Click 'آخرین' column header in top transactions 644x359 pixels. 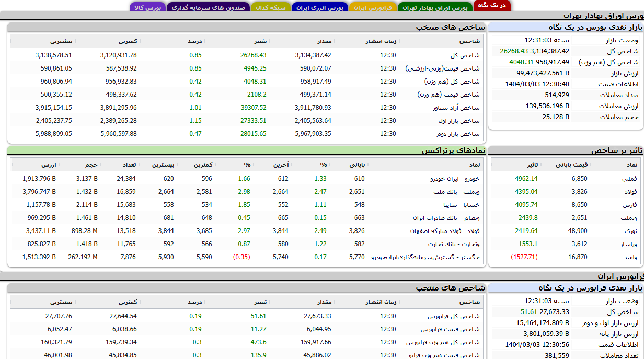pos(281,165)
